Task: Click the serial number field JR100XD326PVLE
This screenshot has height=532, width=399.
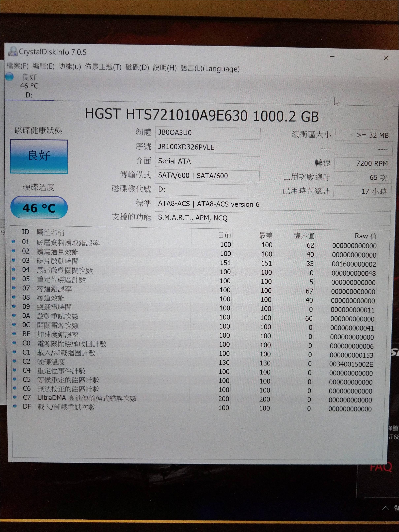Action: 207,147
